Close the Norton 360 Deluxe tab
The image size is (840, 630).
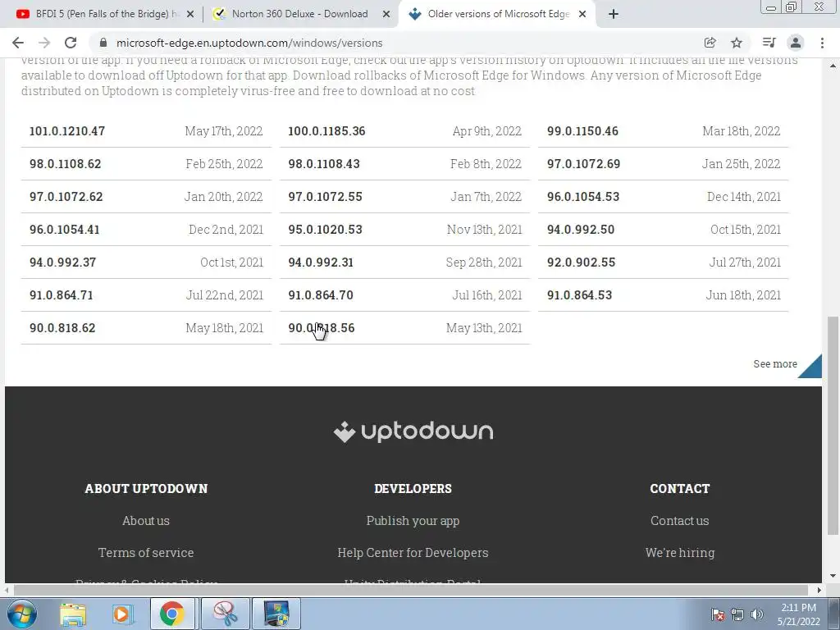[386, 14]
